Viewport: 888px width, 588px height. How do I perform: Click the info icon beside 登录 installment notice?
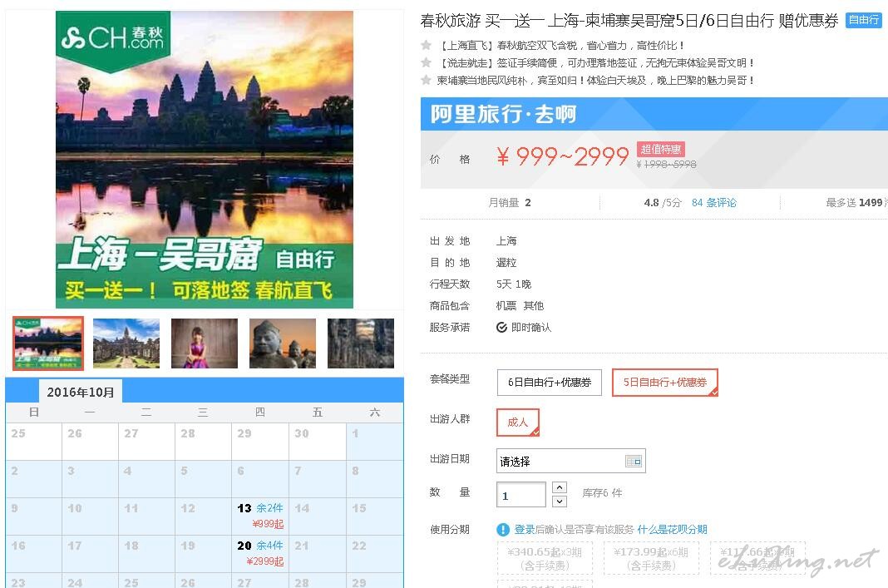(503, 530)
